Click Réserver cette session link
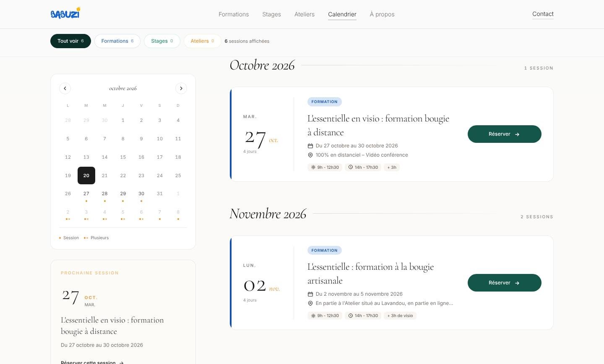This screenshot has width=604, height=364. pyautogui.click(x=92, y=362)
